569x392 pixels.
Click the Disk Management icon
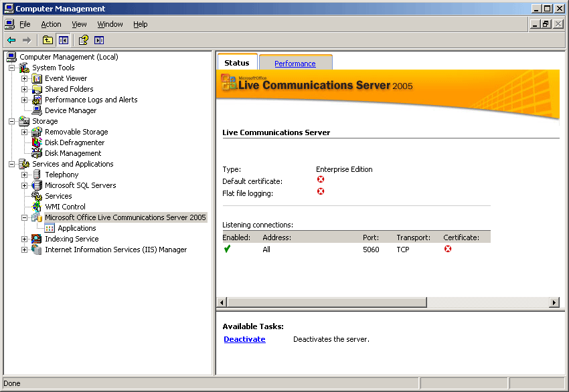click(x=37, y=153)
